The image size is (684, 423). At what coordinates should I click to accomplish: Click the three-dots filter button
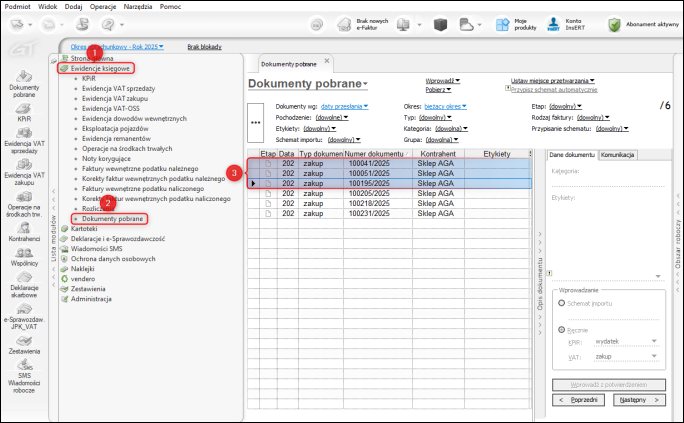(x=256, y=123)
